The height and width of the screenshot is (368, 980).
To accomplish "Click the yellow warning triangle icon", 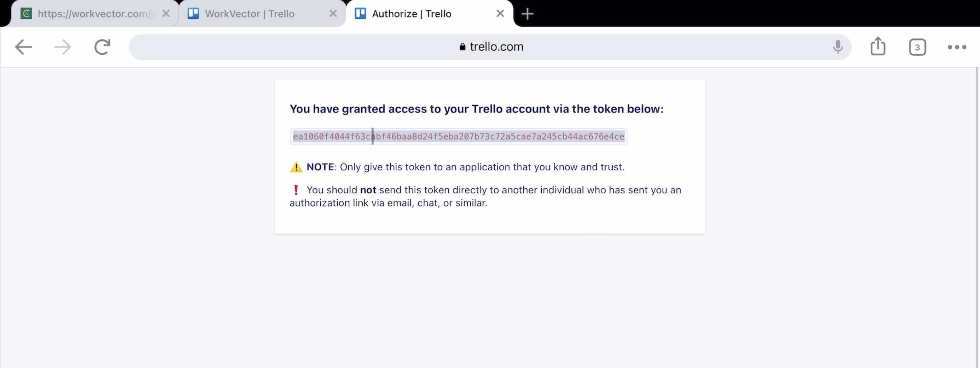I will [x=296, y=167].
